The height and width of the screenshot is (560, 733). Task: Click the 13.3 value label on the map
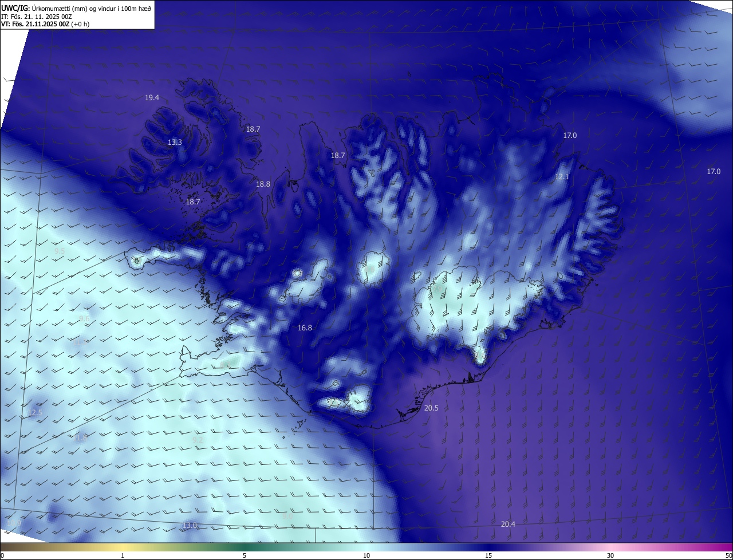pos(175,143)
